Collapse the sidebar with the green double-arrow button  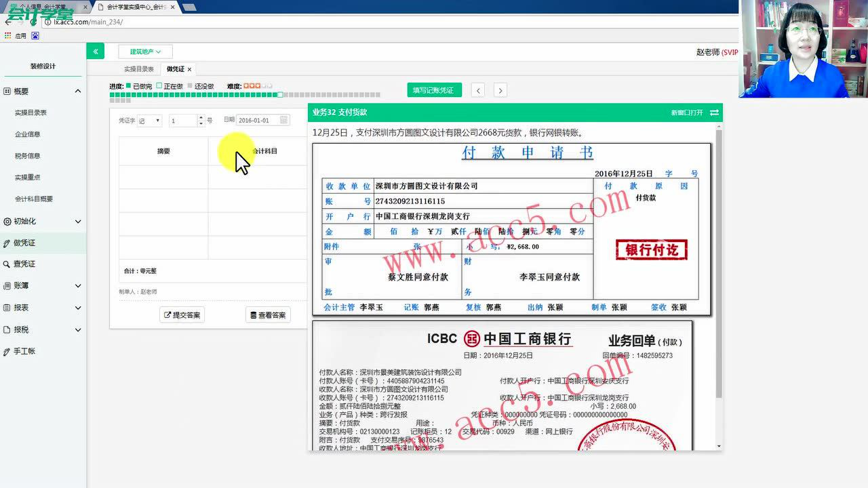tap(95, 52)
